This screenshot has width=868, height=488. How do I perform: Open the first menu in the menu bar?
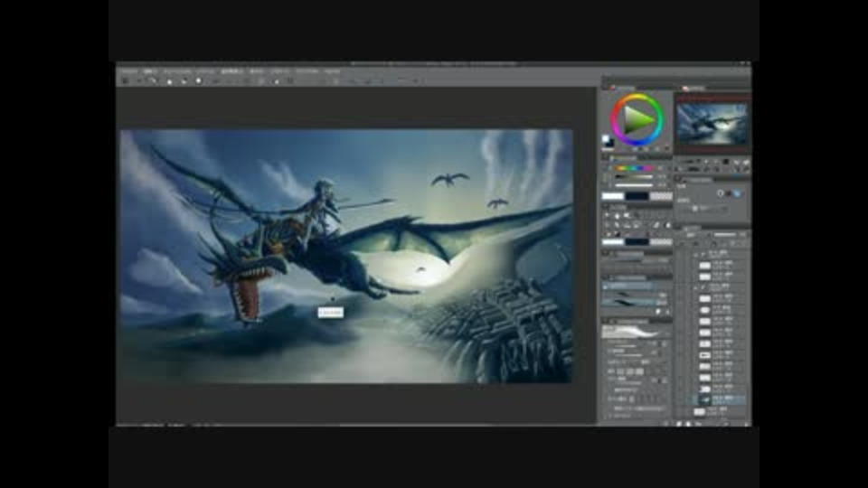tap(129, 71)
